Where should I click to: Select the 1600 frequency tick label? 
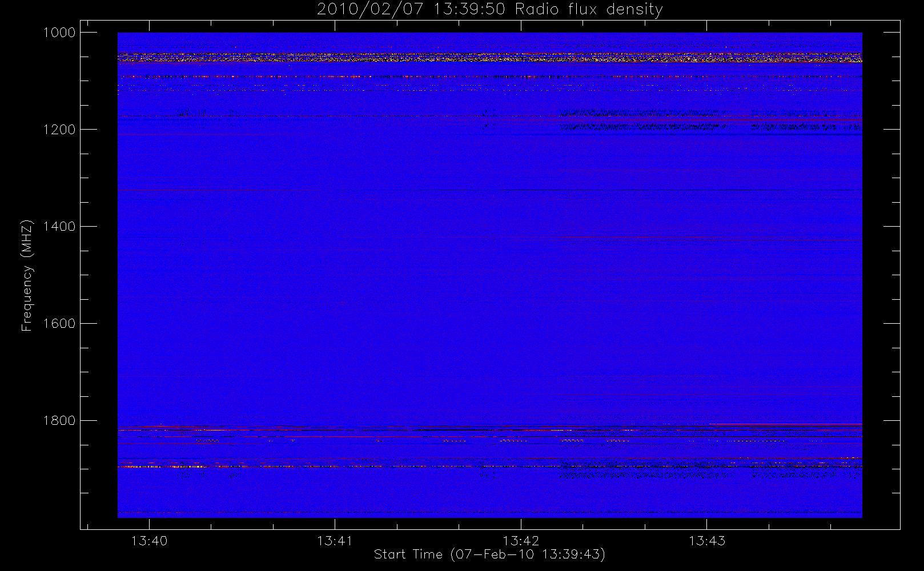59,324
